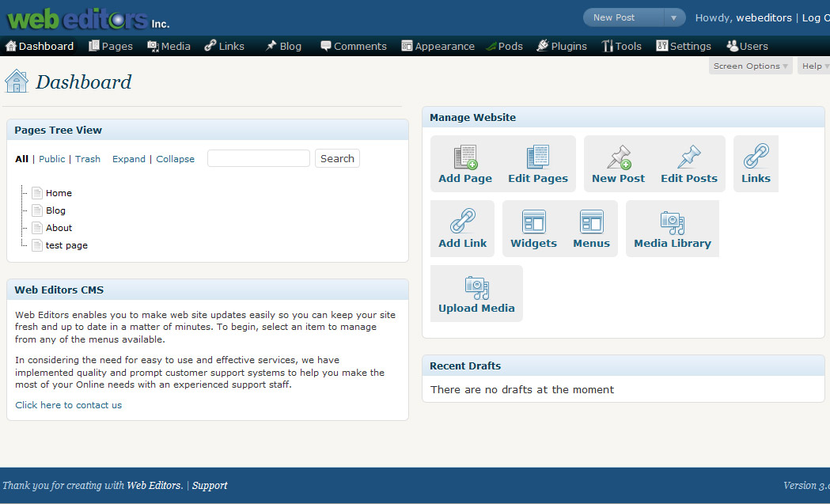Click the Upload Media icon
Image resolution: width=830 pixels, height=504 pixels.
(x=476, y=287)
